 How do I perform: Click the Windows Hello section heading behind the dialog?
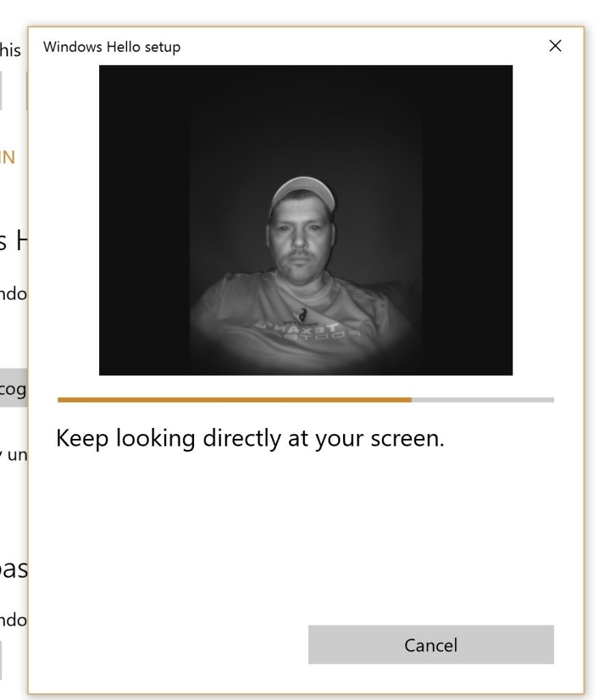click(x=10, y=239)
